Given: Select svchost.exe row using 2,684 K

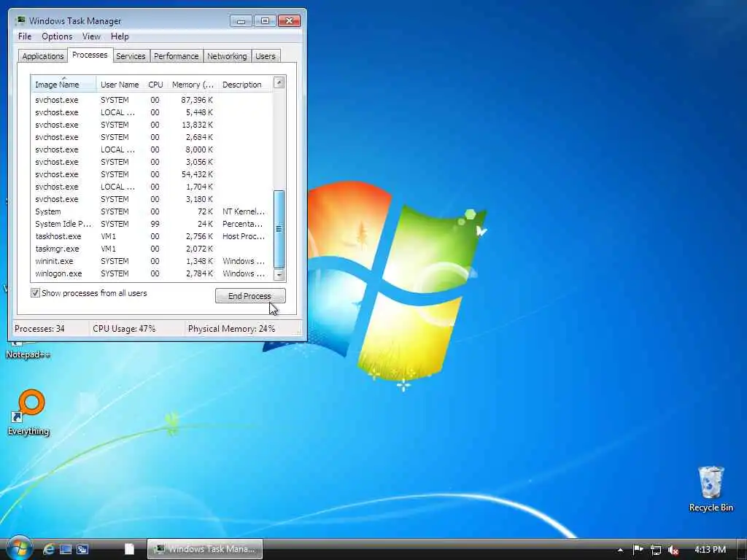Looking at the screenshot, I should pyautogui.click(x=152, y=137).
